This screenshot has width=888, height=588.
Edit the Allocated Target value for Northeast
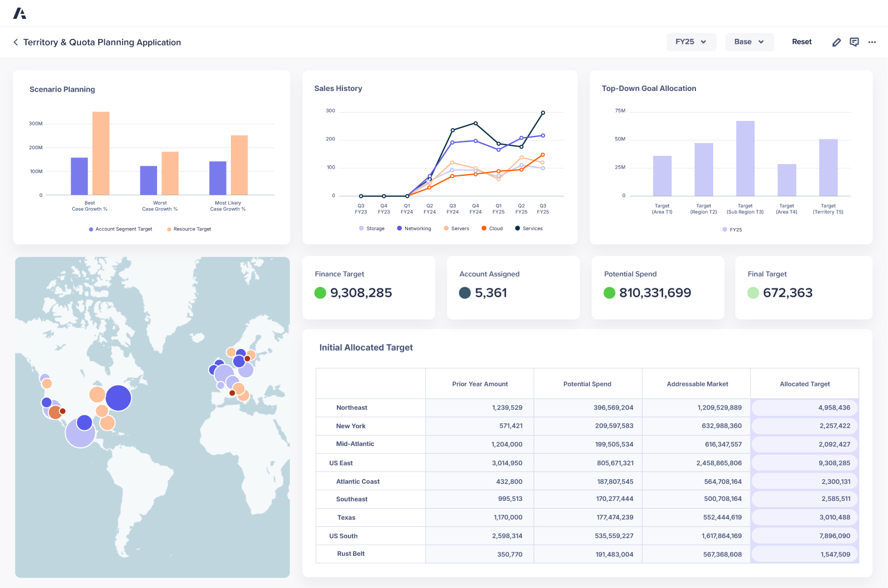point(804,407)
